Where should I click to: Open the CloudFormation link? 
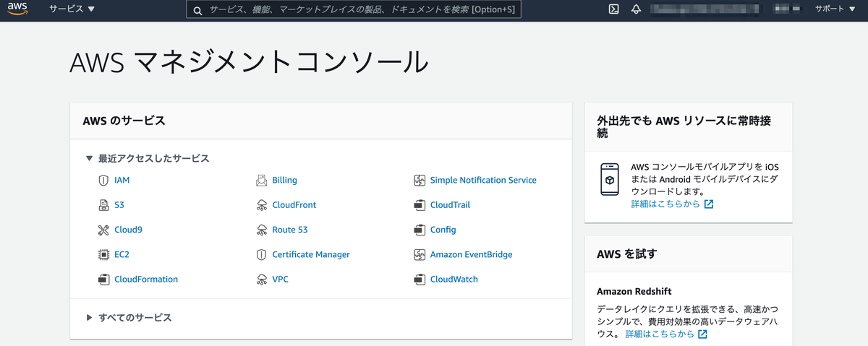tap(146, 279)
